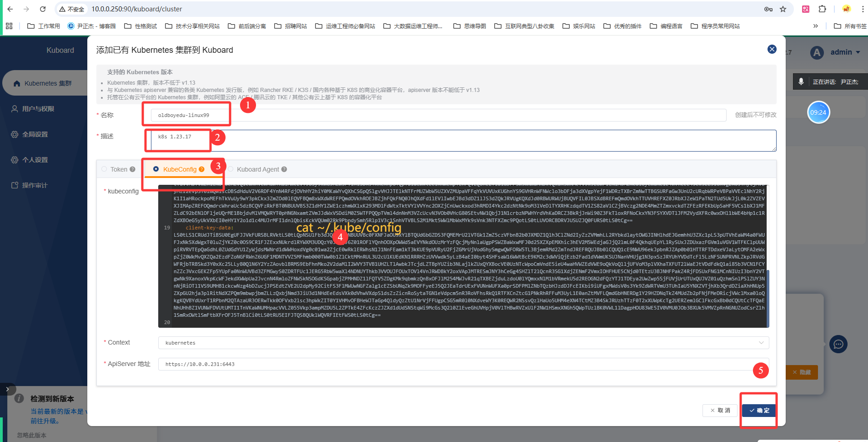The image size is (868, 442).
Task: Open 用户与权限 in the sidebar
Action: point(32,109)
